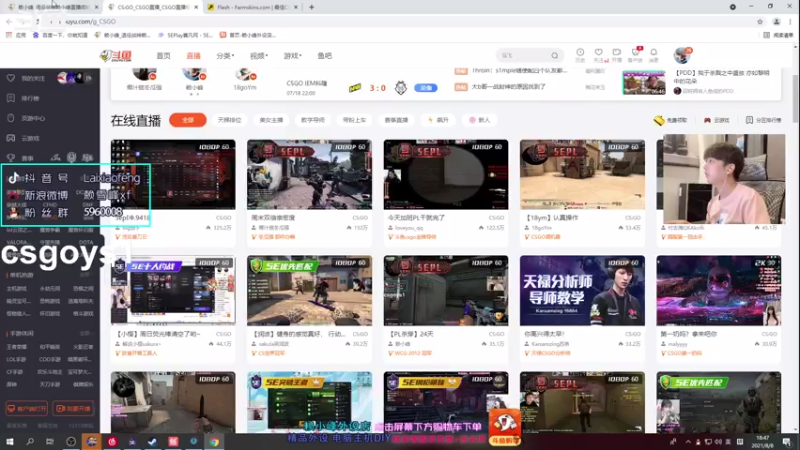Open the 百度一下 bookmark
Viewport: 800px width, 450px height.
(x=60, y=35)
